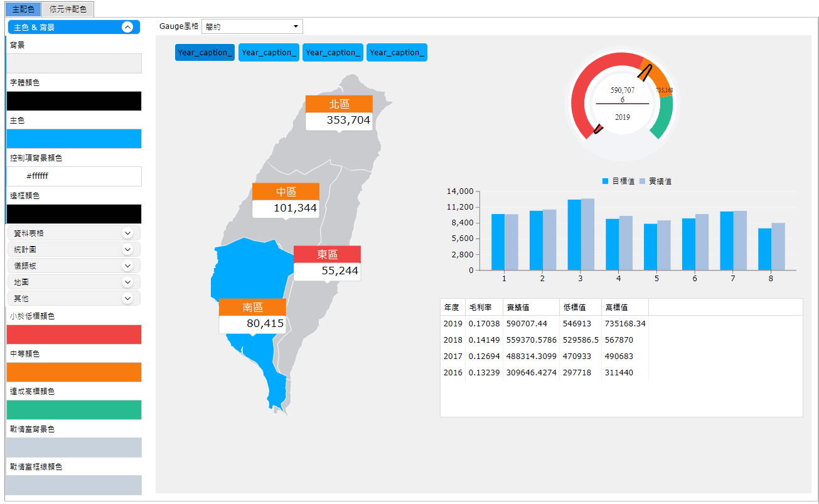Pick the 背景 color swatch
The height and width of the screenshot is (504, 819).
(74, 63)
